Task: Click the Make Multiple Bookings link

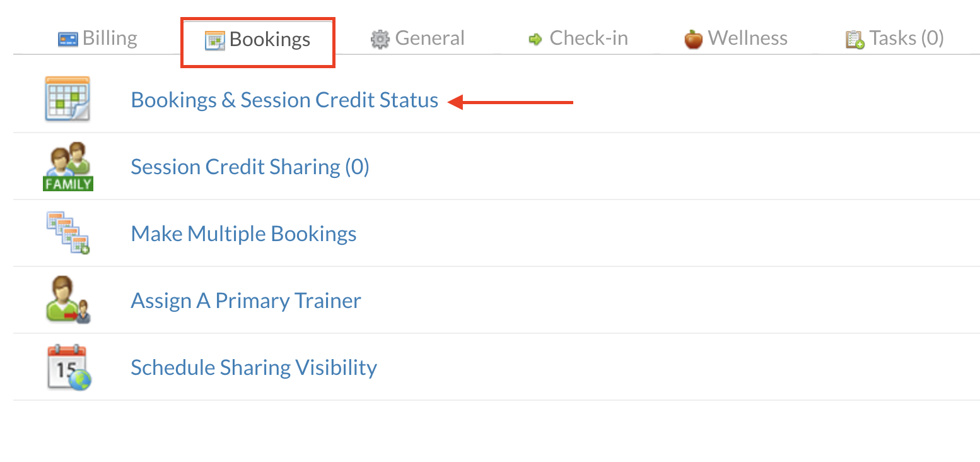Action: 243,234
